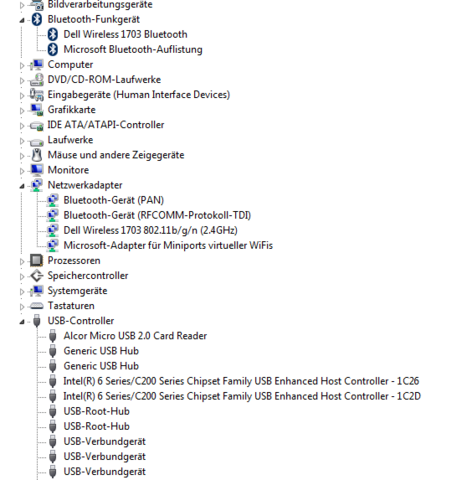Expand the IDE ATA/ATAPI-Controller arrow
The width and height of the screenshot is (462, 480).
[22, 126]
